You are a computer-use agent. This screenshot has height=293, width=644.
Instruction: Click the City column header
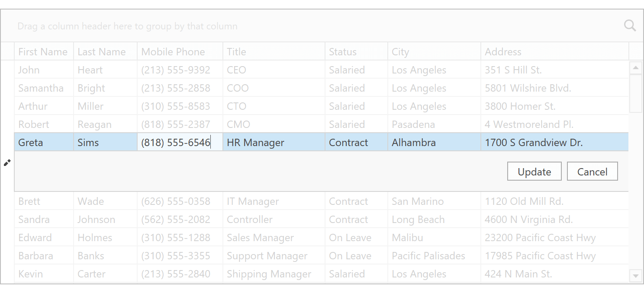(400, 52)
